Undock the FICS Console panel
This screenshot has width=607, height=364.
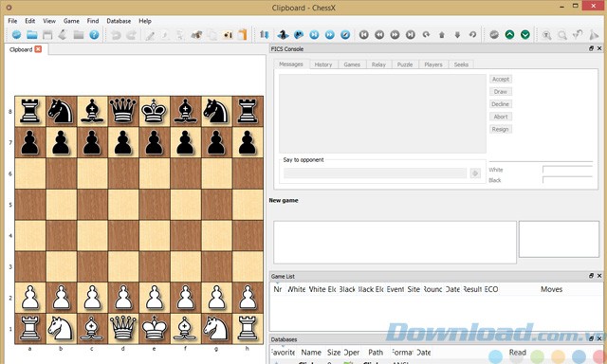(591, 48)
